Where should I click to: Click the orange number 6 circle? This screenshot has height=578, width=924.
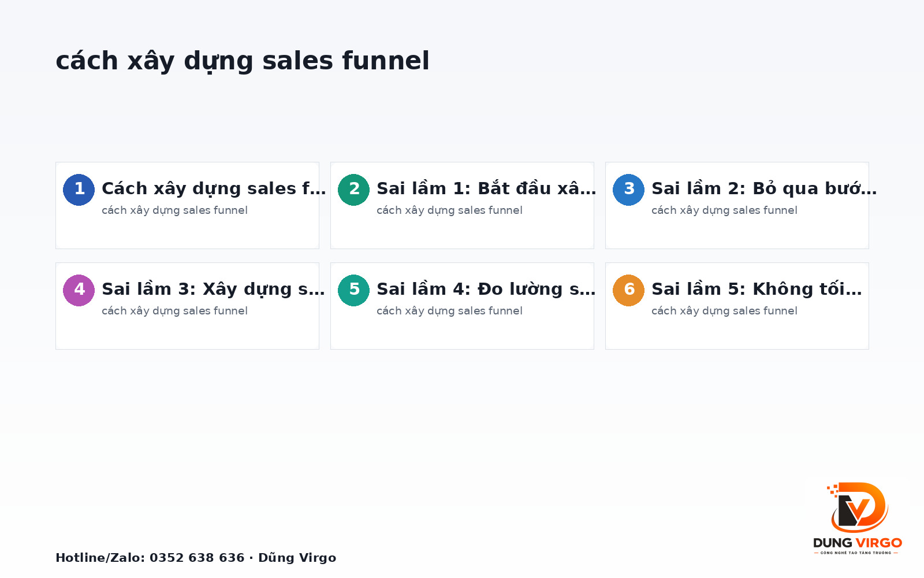click(629, 290)
